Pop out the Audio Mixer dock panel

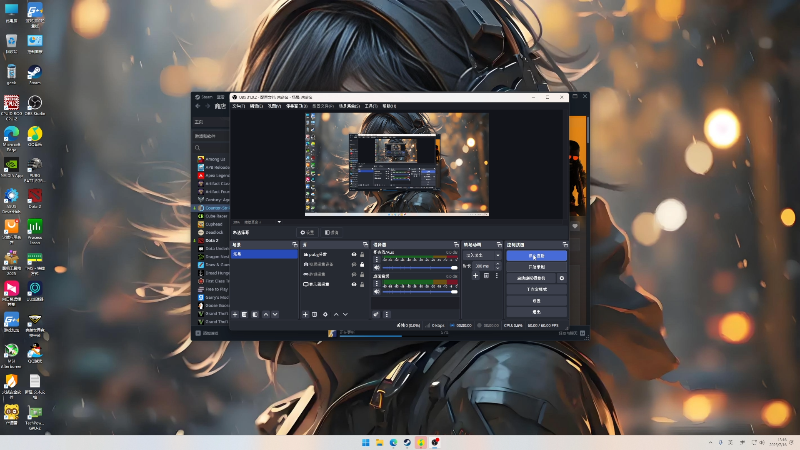click(456, 245)
